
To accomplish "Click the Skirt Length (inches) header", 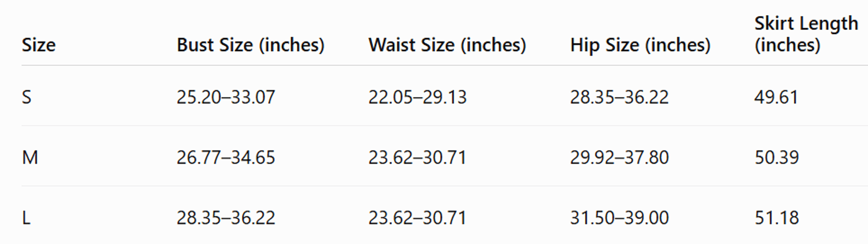I will (806, 34).
